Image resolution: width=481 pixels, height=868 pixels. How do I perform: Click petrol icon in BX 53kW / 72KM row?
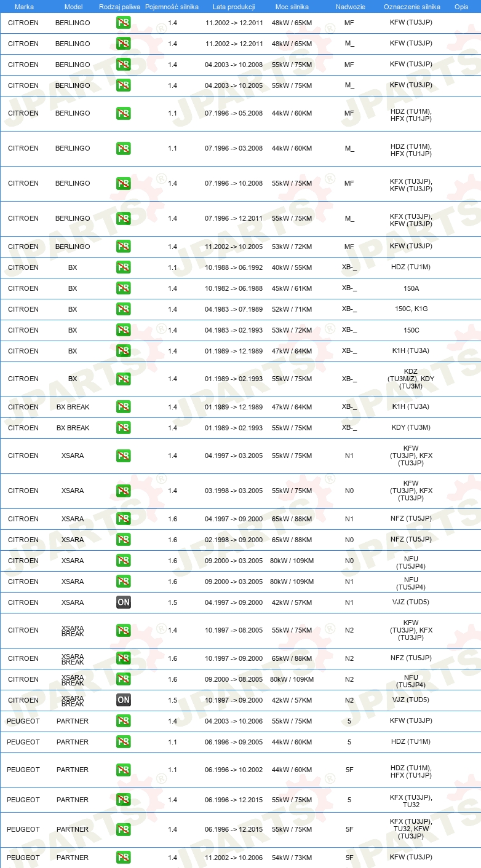124,330
